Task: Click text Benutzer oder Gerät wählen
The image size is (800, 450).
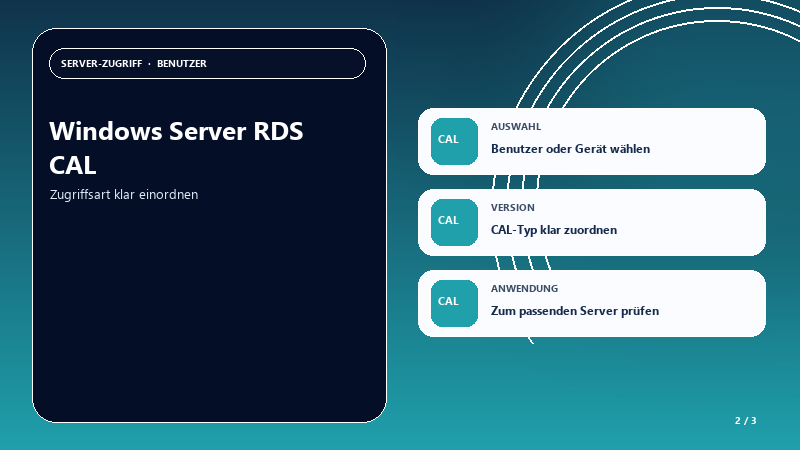Action: (570, 149)
